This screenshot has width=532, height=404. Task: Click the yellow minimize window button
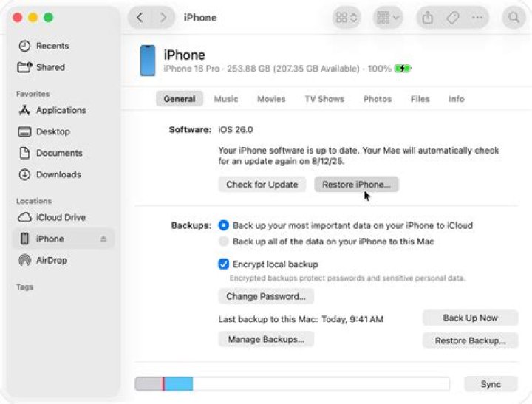tap(33, 17)
